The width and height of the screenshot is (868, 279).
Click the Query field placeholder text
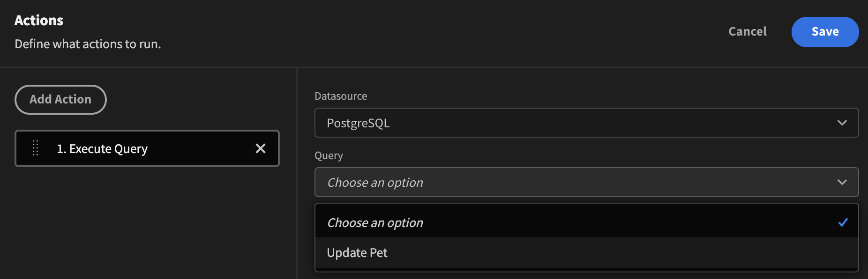pyautogui.click(x=375, y=183)
